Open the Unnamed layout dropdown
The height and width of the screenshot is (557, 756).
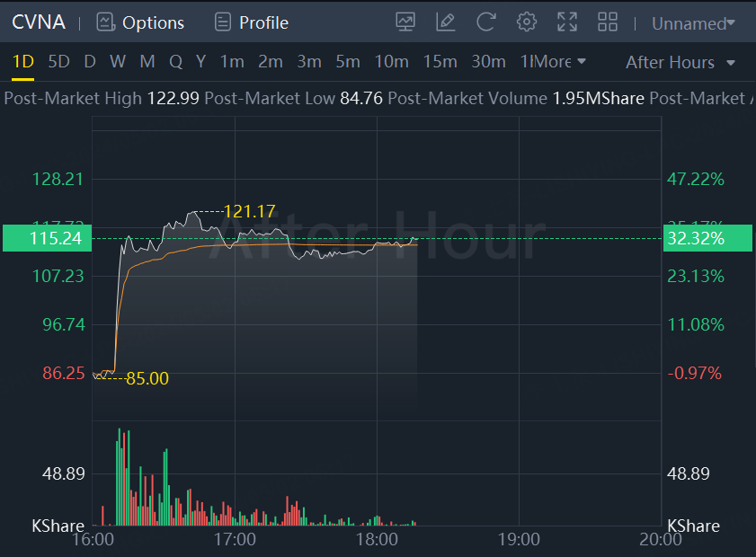[692, 23]
